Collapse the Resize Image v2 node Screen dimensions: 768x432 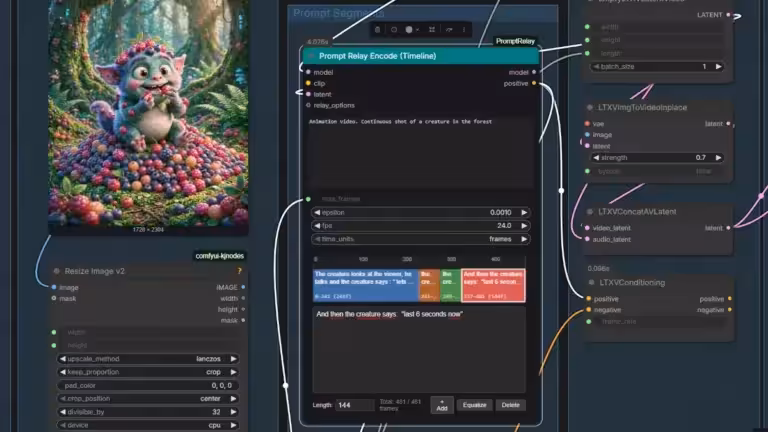[57, 271]
